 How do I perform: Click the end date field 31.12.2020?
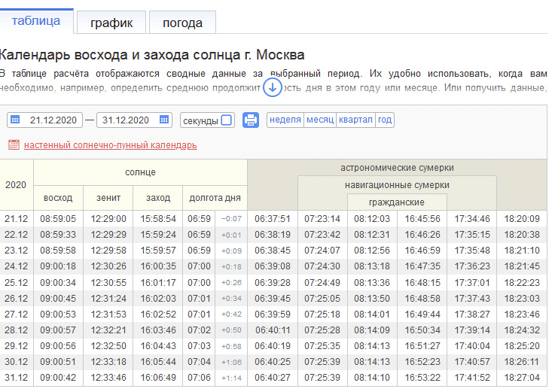(135, 120)
